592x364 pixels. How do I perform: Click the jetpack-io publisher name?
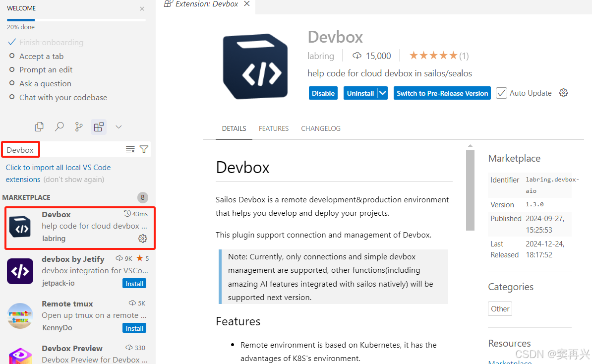(58, 283)
